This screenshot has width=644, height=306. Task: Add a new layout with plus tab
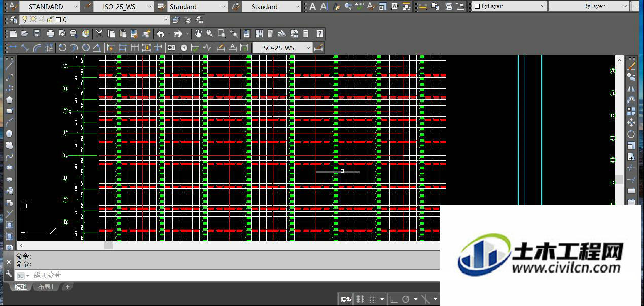coord(67,287)
